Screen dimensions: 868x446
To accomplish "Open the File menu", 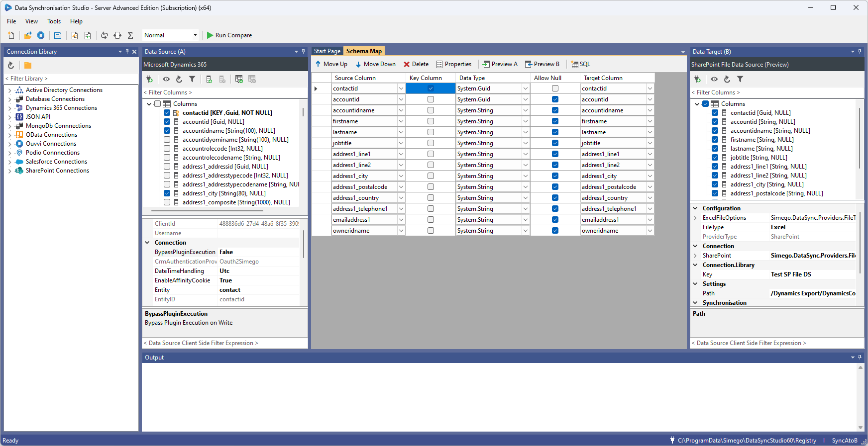I will pyautogui.click(x=11, y=21).
